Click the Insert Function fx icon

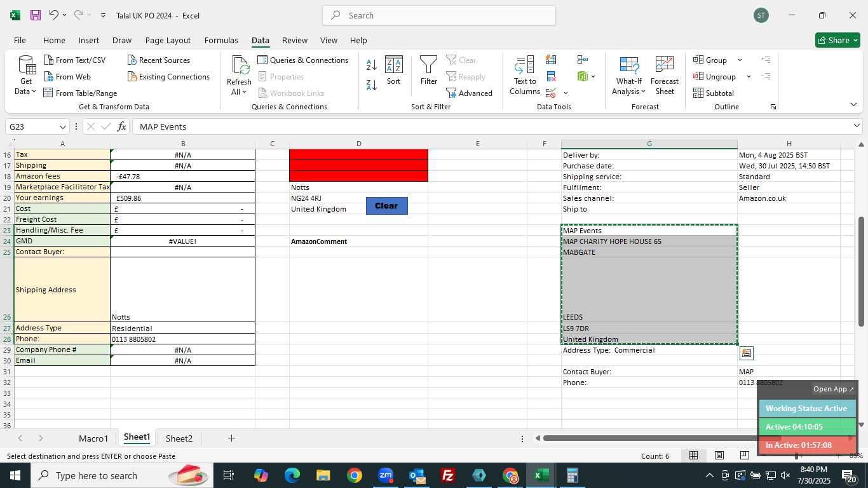coord(121,126)
